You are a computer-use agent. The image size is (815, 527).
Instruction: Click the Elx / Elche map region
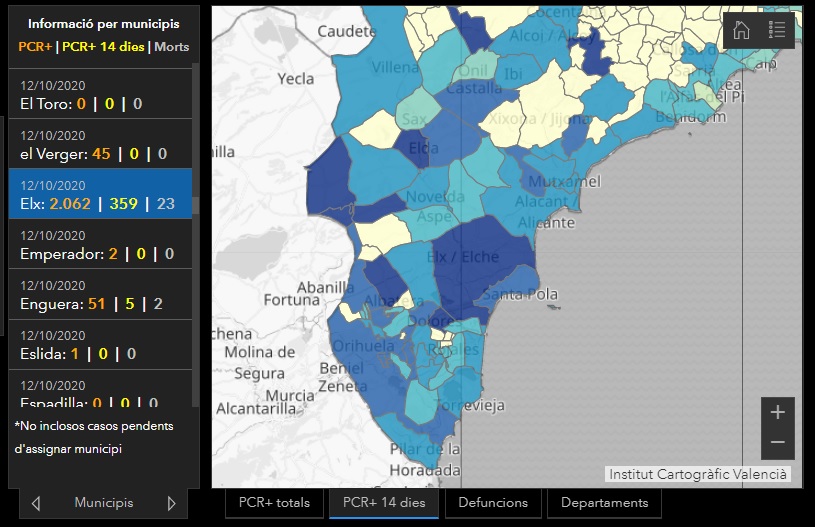[x=464, y=258]
